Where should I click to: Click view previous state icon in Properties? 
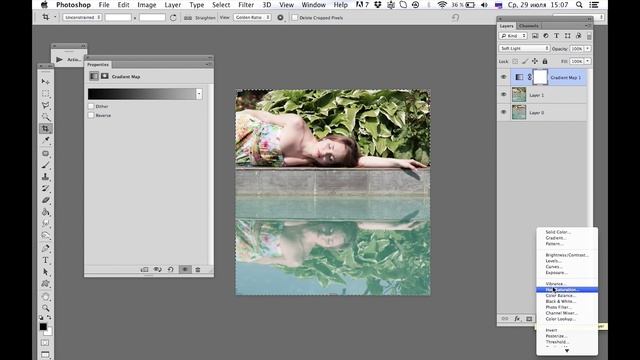158,269
